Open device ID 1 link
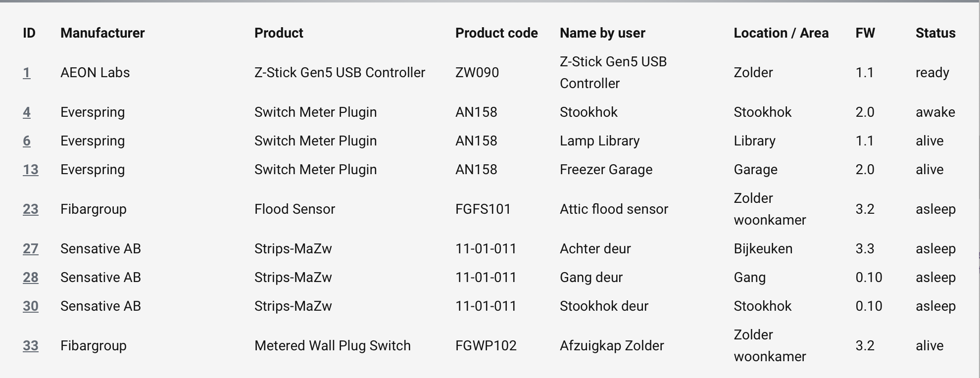The width and height of the screenshot is (980, 378). click(27, 73)
